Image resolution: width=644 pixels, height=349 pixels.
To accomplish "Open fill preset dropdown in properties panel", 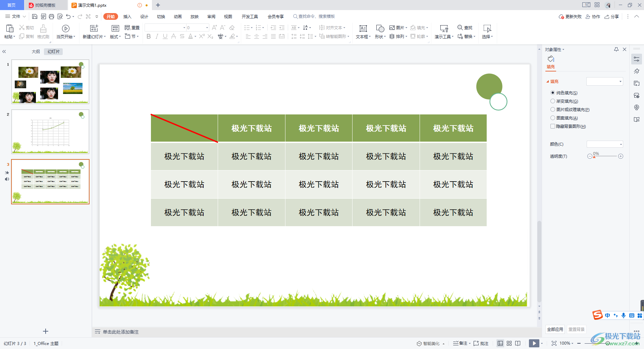I will (604, 81).
